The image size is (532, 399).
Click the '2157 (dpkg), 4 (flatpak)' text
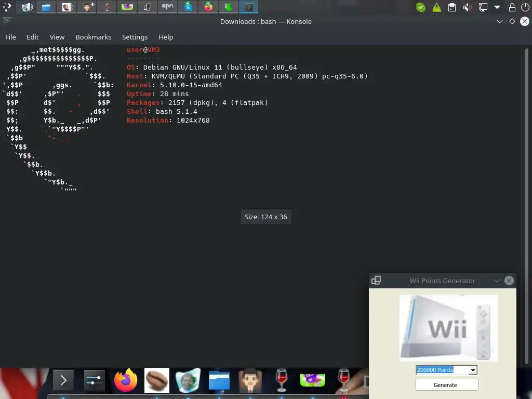coord(218,103)
